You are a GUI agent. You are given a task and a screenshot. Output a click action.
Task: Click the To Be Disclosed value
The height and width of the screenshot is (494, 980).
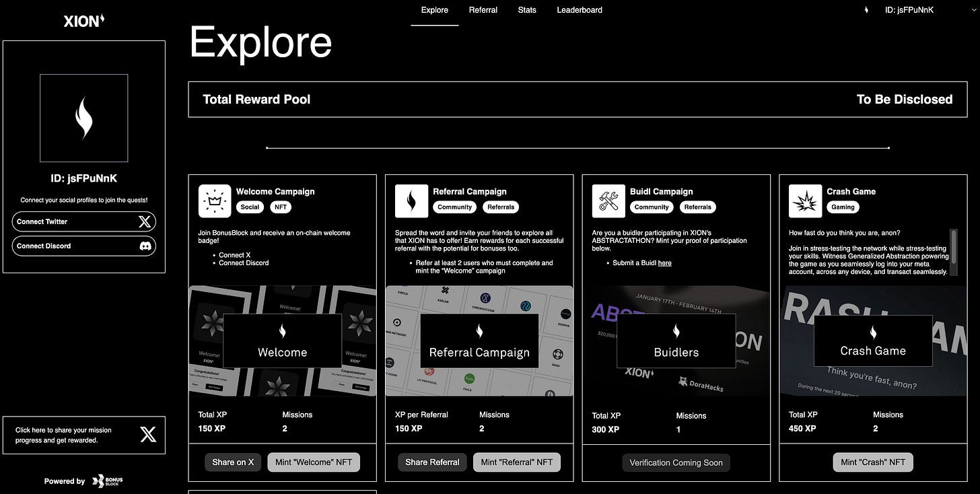(905, 100)
